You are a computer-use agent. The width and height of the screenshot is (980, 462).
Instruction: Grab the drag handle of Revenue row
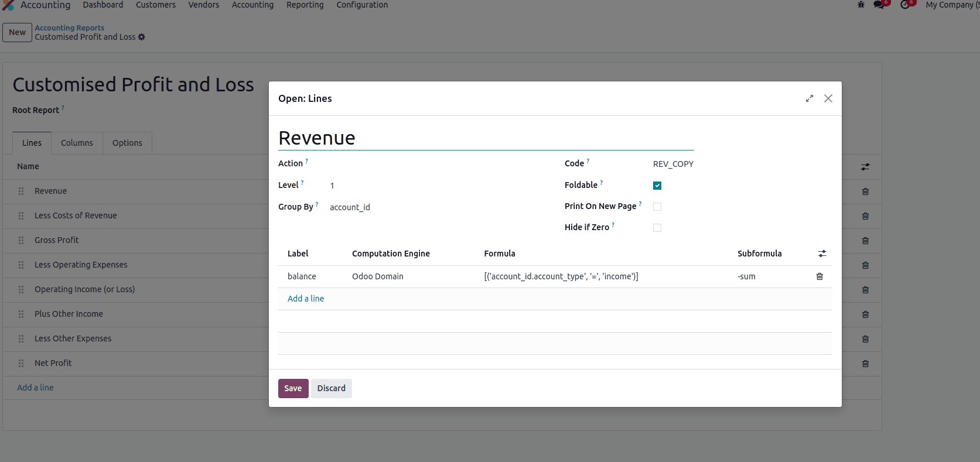[21, 191]
